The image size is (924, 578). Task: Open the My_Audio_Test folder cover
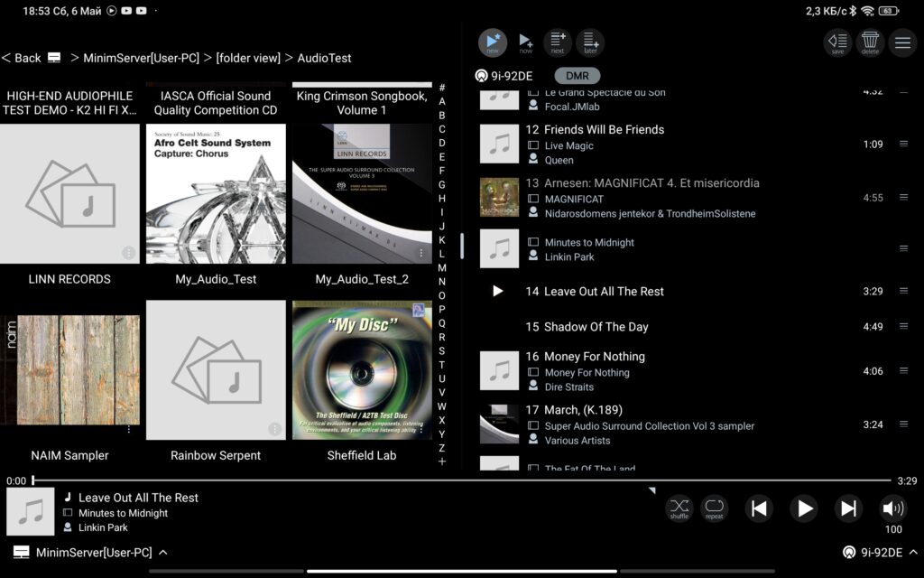pyautogui.click(x=216, y=193)
